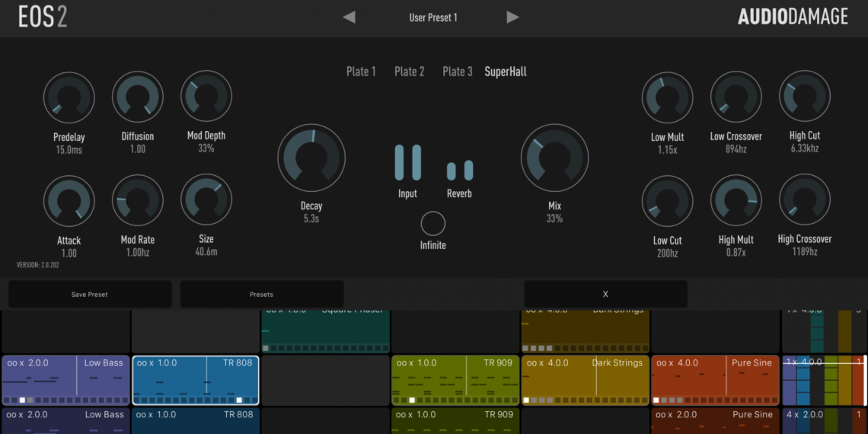This screenshot has width=868, height=434.
Task: Select the Plate 3 algorithm
Action: click(457, 72)
